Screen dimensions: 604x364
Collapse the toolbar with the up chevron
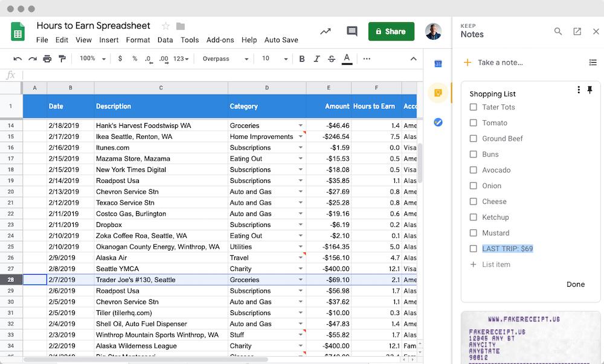(413, 59)
